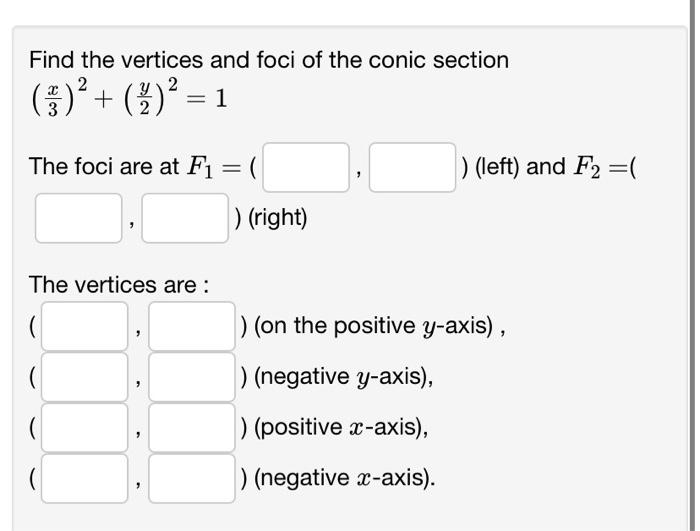700x531 pixels.
Task: Click the F1 x-coordinate input box
Action: tap(306, 167)
